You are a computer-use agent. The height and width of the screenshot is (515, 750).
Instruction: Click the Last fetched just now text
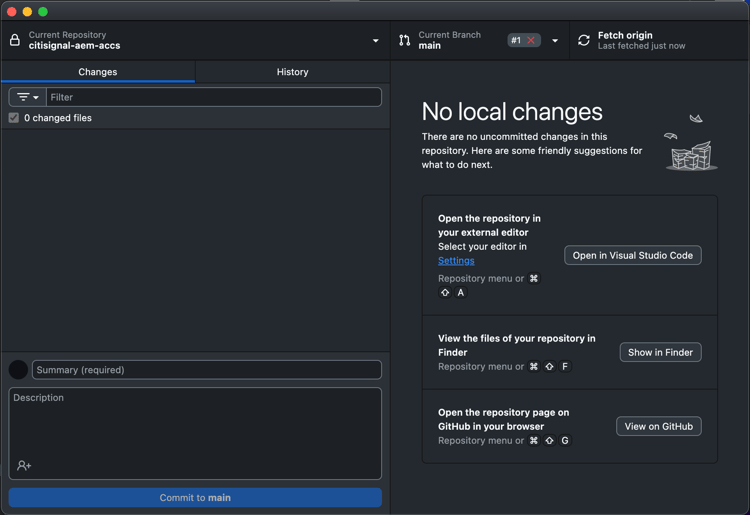641,46
